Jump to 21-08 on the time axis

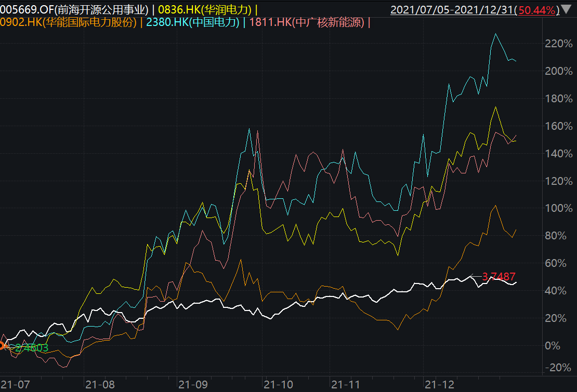[x=99, y=385]
